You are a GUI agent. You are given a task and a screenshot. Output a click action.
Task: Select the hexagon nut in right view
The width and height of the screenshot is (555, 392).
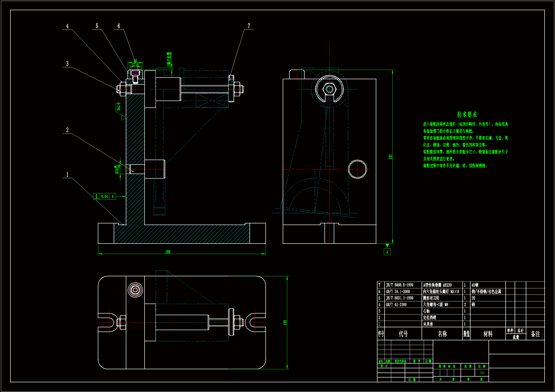click(329, 89)
